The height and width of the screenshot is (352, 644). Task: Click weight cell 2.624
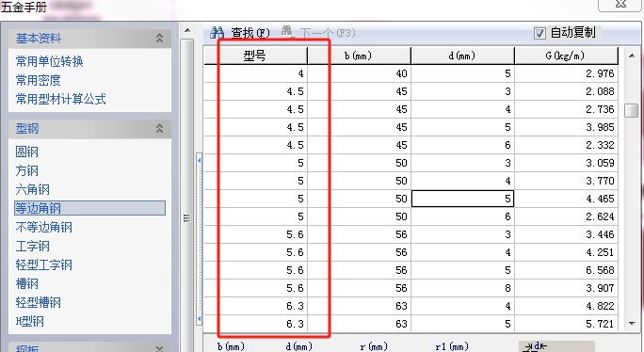[x=566, y=216]
